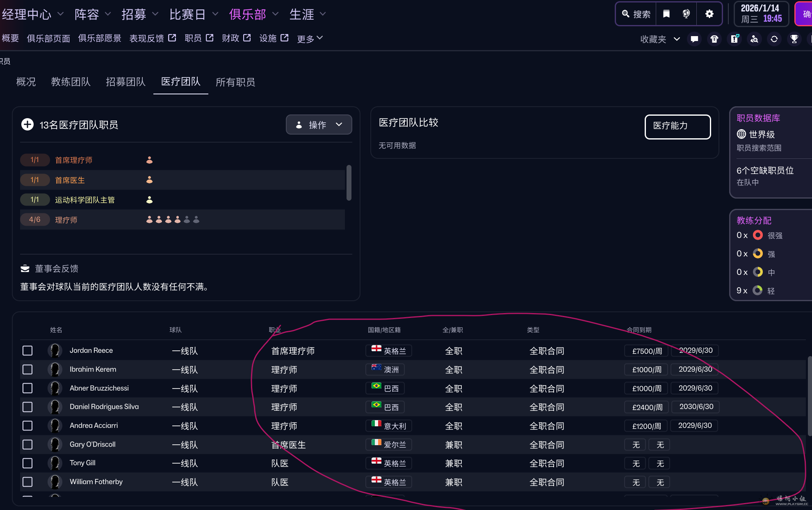Click the 医疗能力 button
Image resolution: width=812 pixels, height=510 pixels.
tap(677, 126)
